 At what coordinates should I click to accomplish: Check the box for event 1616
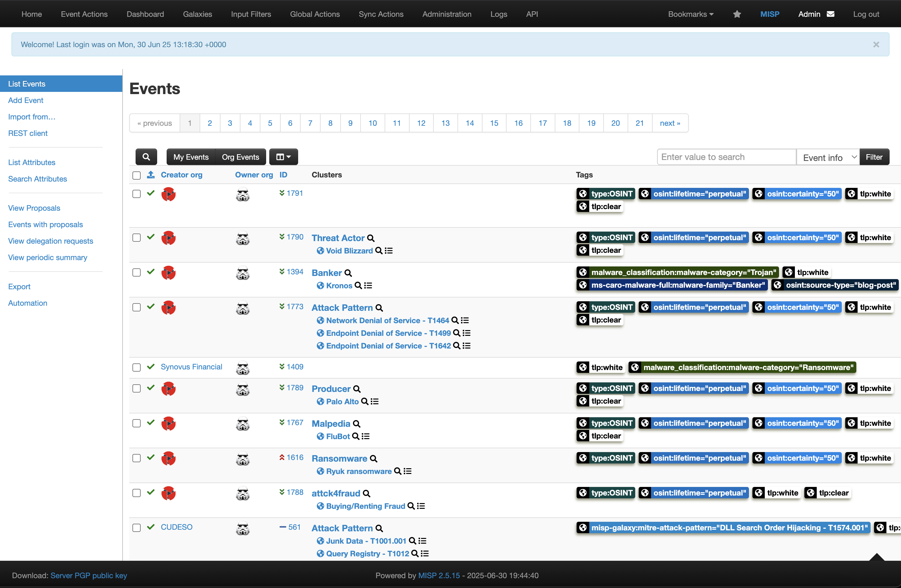pyautogui.click(x=137, y=458)
